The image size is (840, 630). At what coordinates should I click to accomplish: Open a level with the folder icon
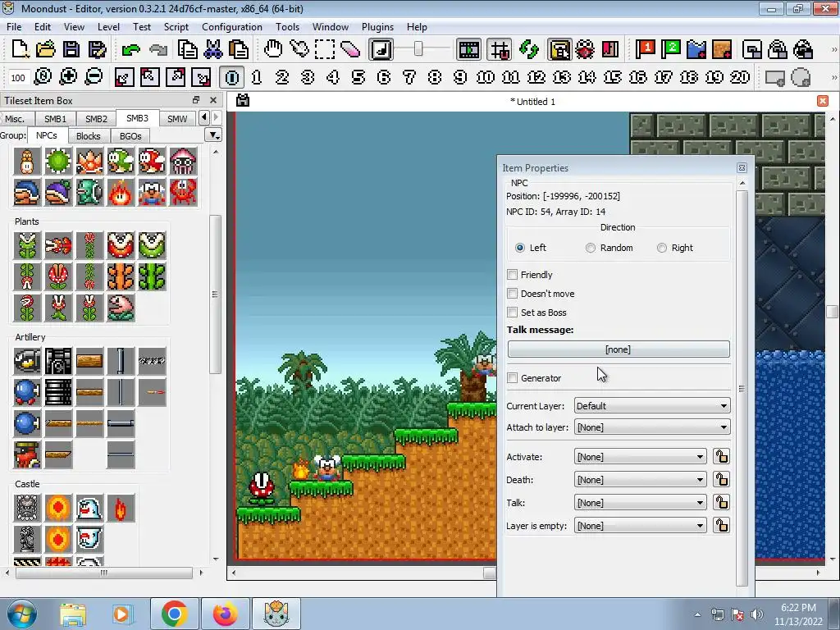[x=46, y=50]
